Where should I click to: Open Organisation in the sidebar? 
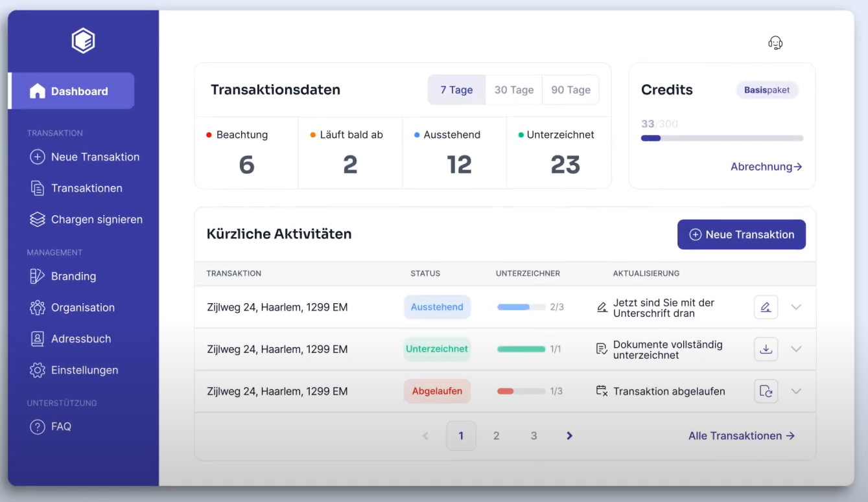[x=72, y=308]
